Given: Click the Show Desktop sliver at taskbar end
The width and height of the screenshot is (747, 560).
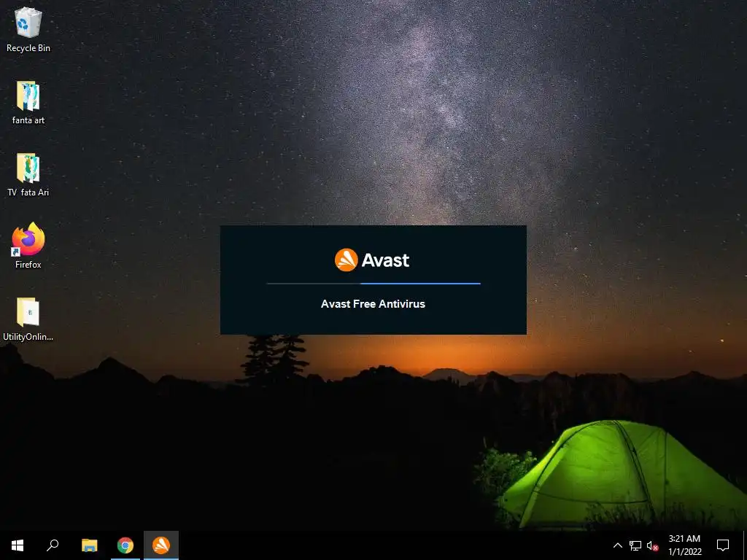Looking at the screenshot, I should click(745, 545).
